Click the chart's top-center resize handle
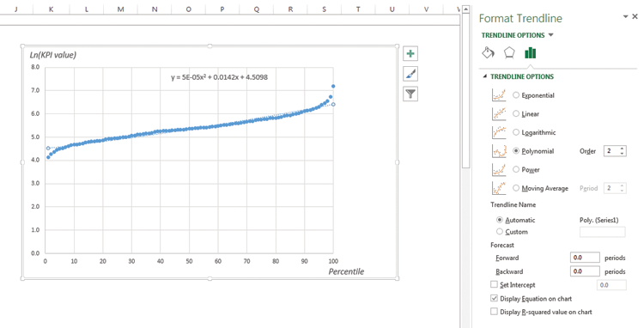Screen dimensions: 644x328 (210, 46)
